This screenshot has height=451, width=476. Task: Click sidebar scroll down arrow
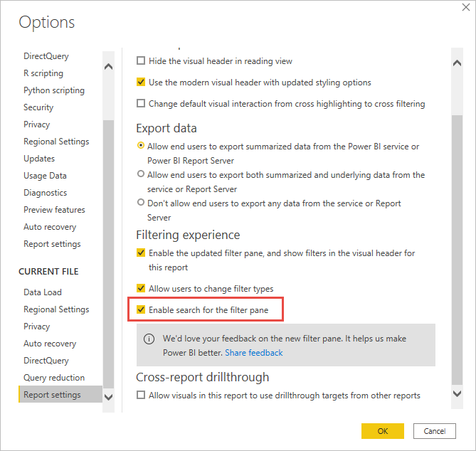(x=108, y=397)
